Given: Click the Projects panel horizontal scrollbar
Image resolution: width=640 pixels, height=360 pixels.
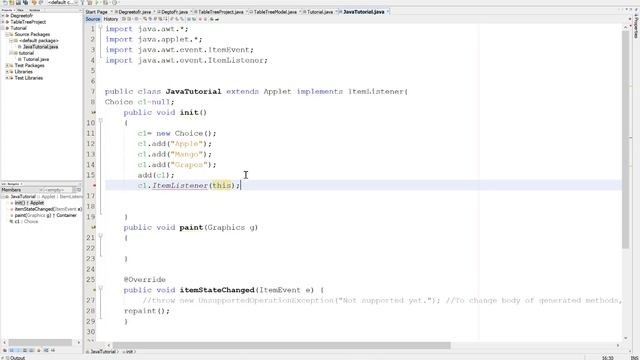Looking at the screenshot, I should tap(40, 342).
